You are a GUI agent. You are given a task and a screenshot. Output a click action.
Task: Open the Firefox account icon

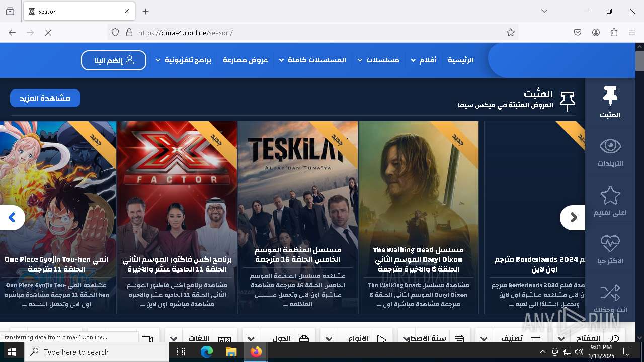point(596,33)
